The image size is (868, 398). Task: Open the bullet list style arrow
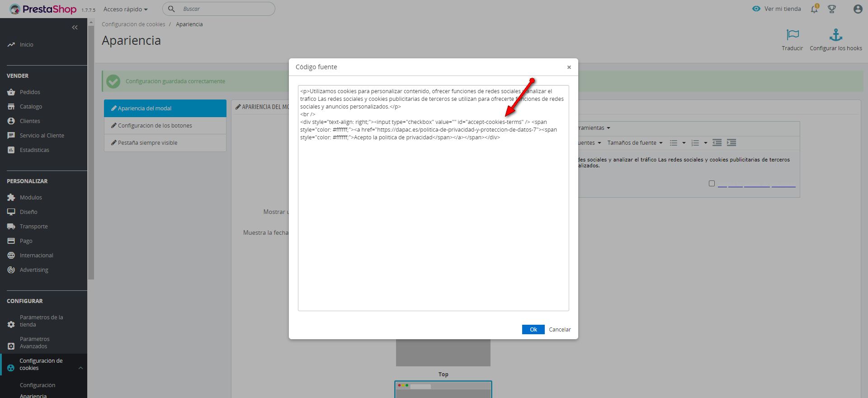click(684, 143)
